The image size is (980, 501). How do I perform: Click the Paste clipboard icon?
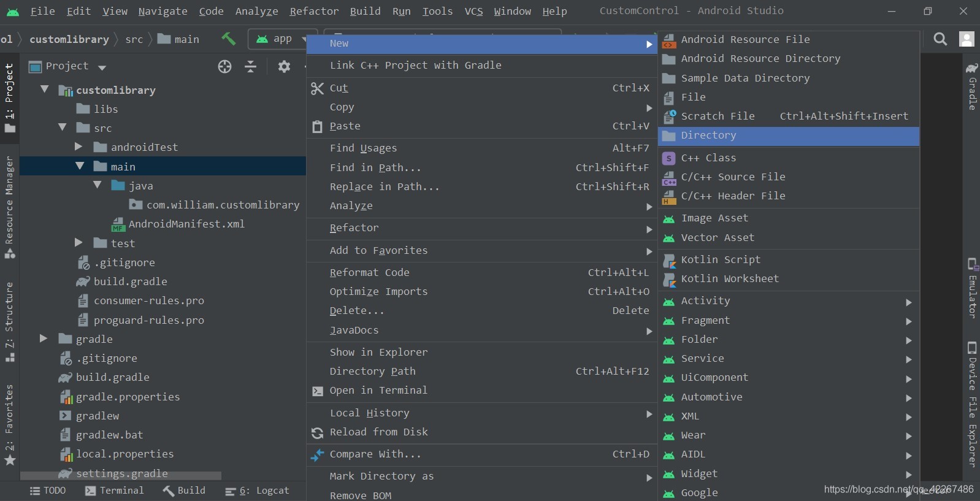click(317, 126)
